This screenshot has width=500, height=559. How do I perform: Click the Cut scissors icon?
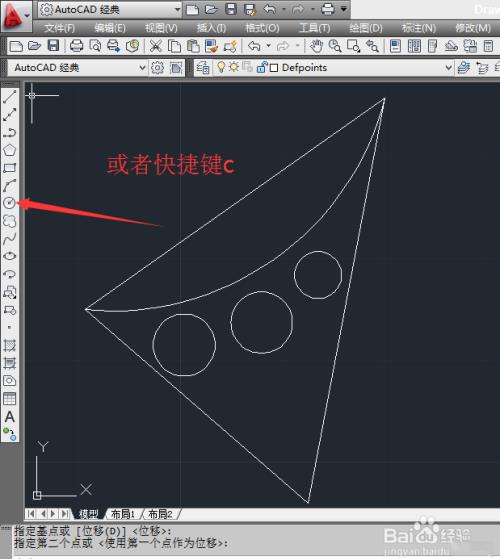coord(156,46)
